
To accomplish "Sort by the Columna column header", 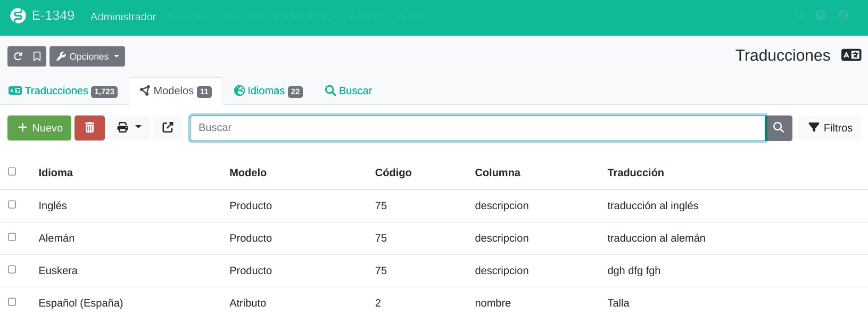I will pyautogui.click(x=498, y=172).
